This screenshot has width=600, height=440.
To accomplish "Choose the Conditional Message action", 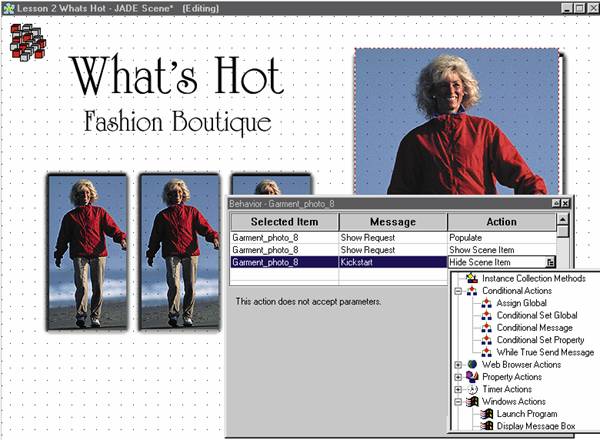I will [535, 328].
